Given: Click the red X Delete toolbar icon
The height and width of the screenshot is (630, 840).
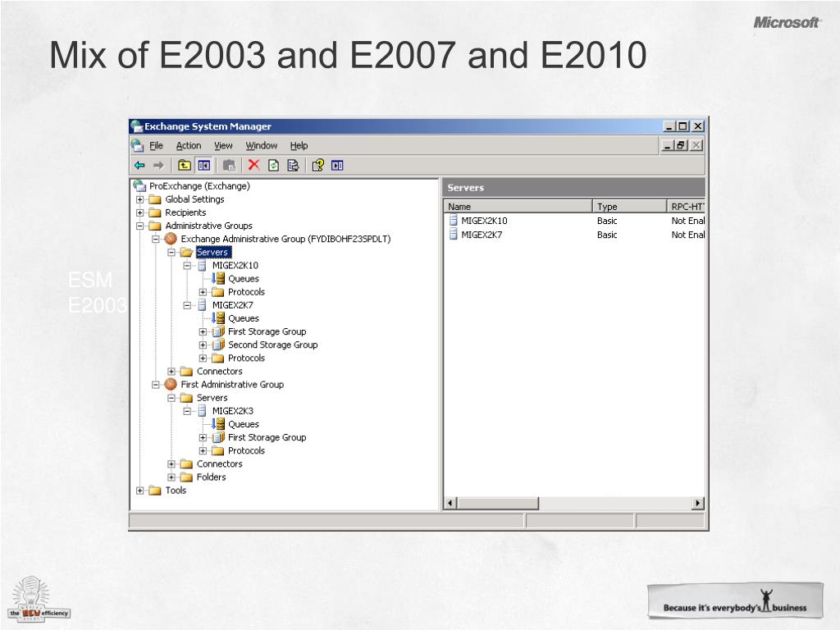Looking at the screenshot, I should [x=253, y=165].
